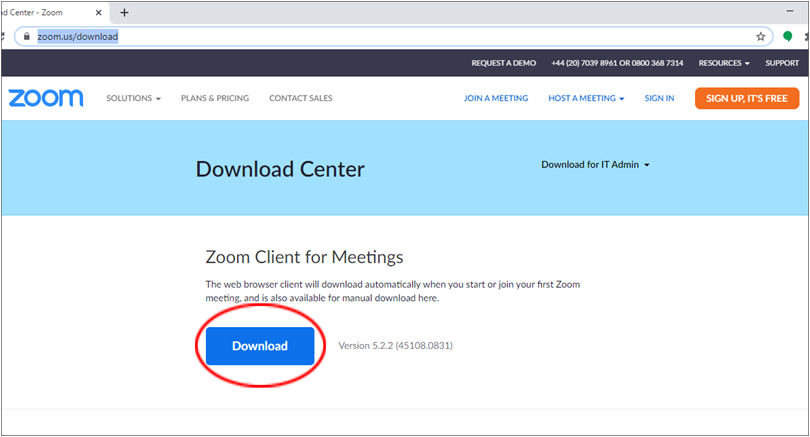Expand the Solutions dropdown menu
The width and height of the screenshot is (810, 437).
[x=133, y=98]
